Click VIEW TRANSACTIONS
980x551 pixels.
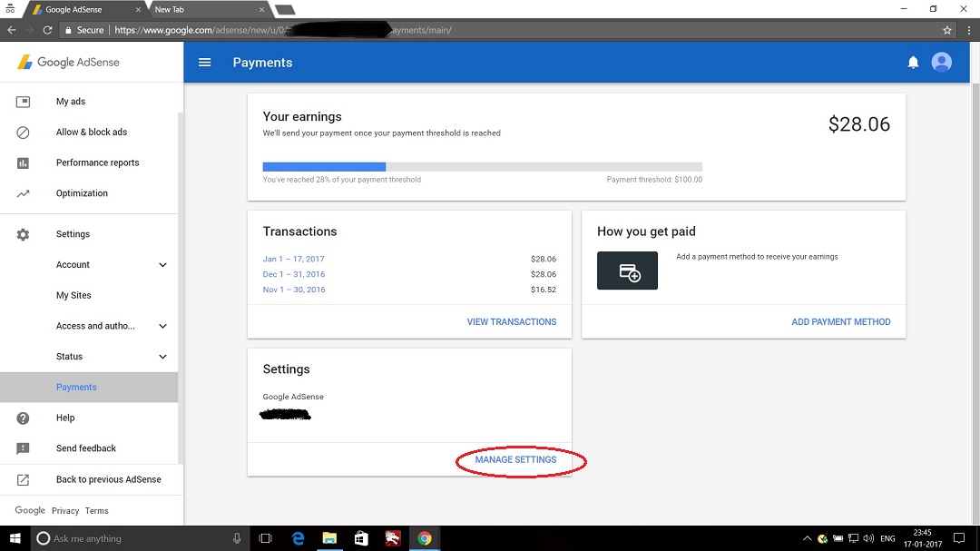pyautogui.click(x=511, y=321)
